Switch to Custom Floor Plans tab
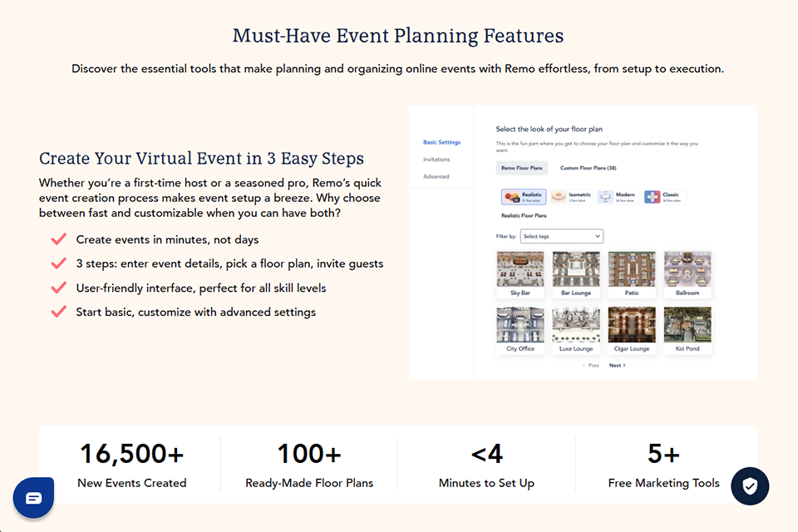Viewport: 798px width, 532px height. tap(589, 168)
